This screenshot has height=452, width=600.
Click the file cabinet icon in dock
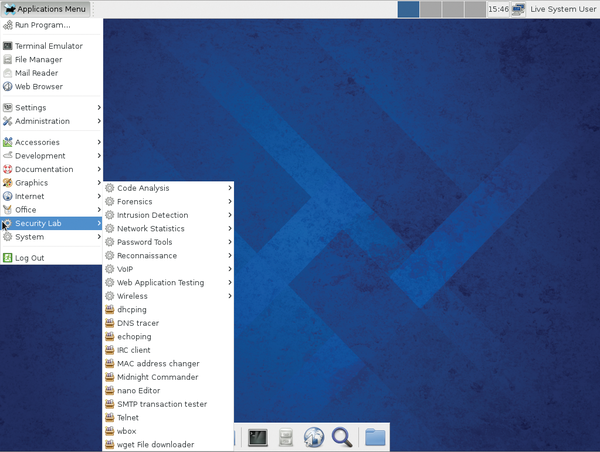(285, 437)
